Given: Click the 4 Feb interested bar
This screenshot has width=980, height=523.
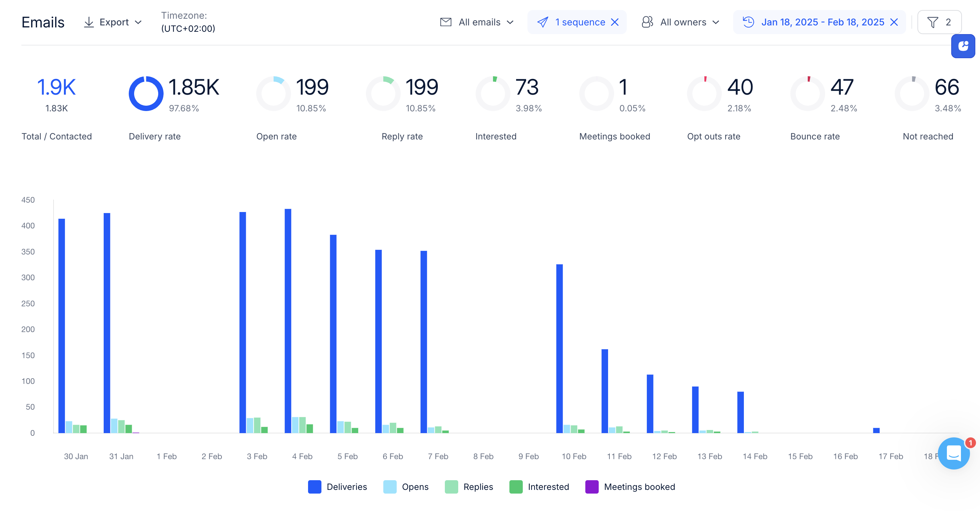Looking at the screenshot, I should coord(310,429).
